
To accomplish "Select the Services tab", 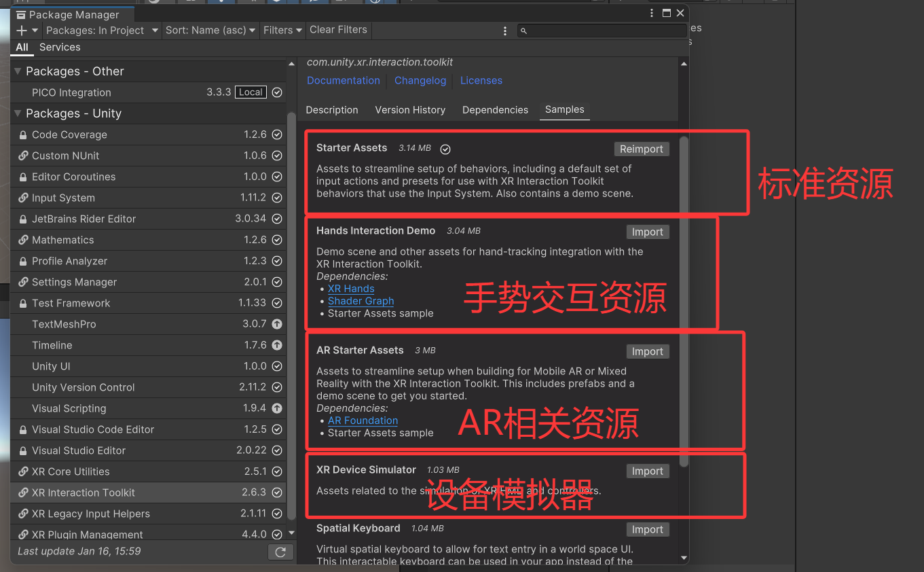I will pos(60,48).
